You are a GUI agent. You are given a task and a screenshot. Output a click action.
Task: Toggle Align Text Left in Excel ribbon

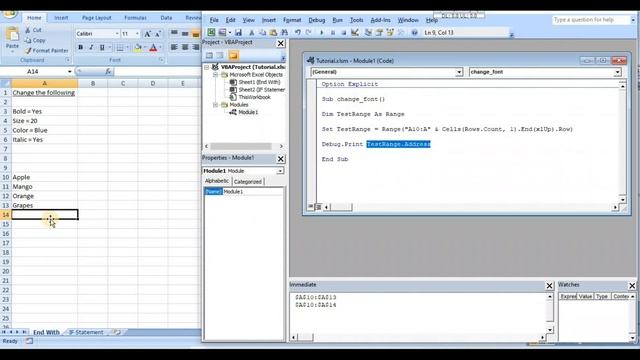(174, 48)
